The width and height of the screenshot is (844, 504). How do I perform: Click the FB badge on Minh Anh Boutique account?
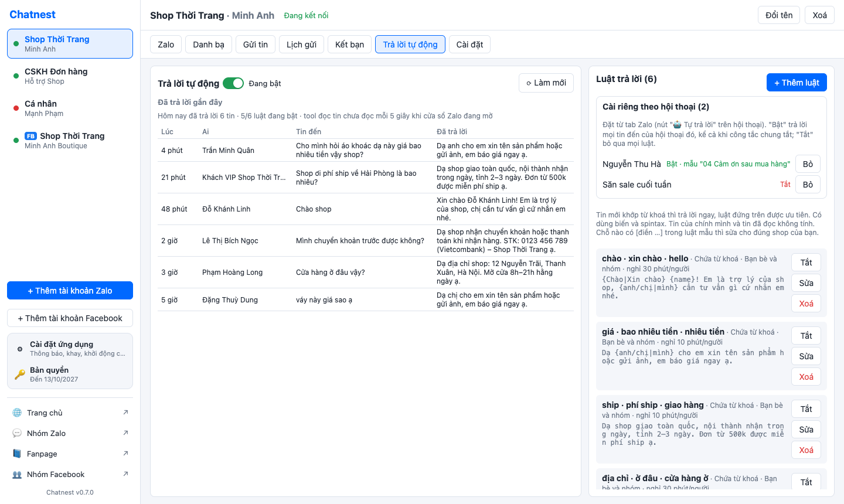(30, 136)
